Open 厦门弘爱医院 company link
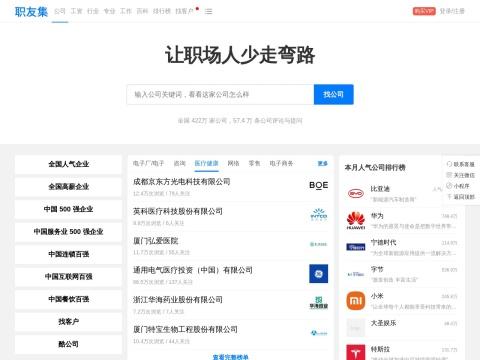The image size is (480, 360). [x=155, y=241]
